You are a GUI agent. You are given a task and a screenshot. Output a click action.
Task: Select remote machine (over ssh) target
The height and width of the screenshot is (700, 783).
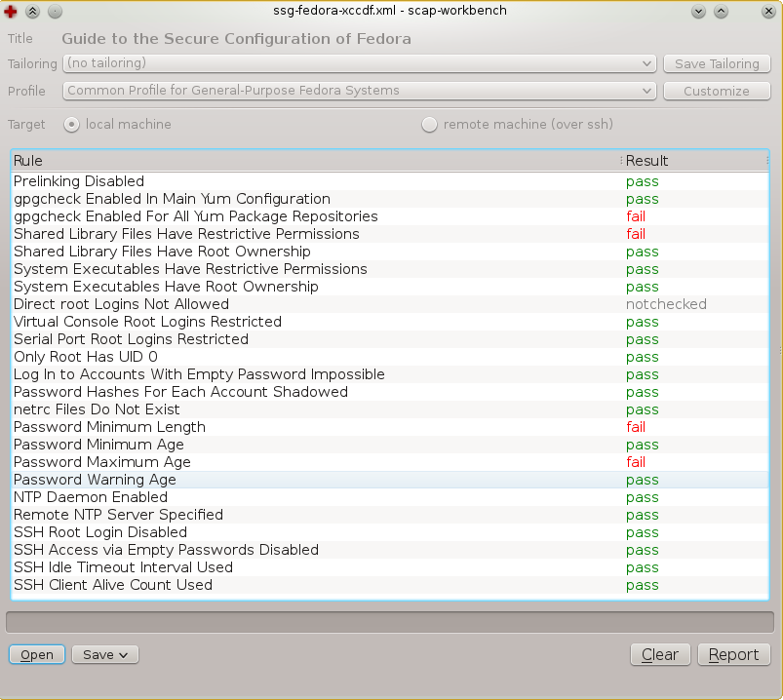coord(430,125)
